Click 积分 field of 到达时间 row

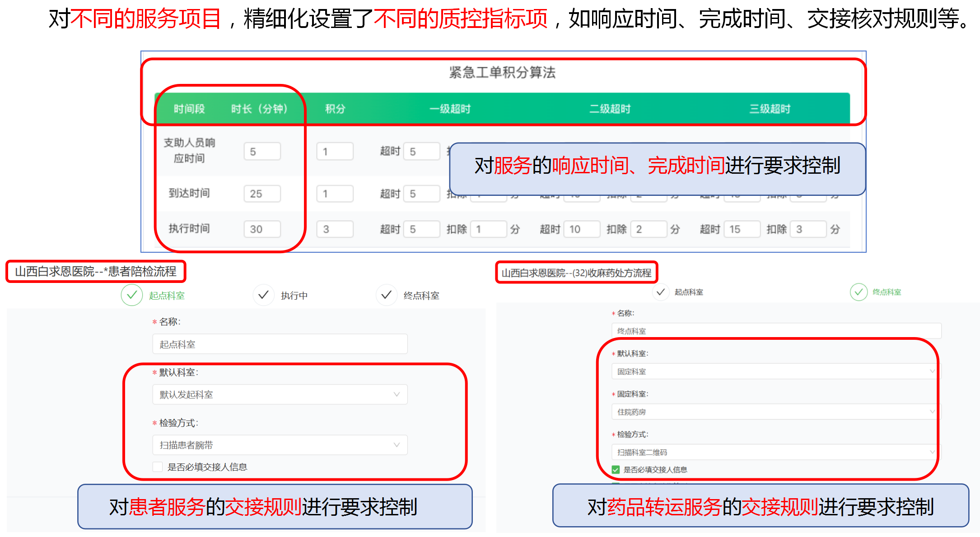coord(335,194)
